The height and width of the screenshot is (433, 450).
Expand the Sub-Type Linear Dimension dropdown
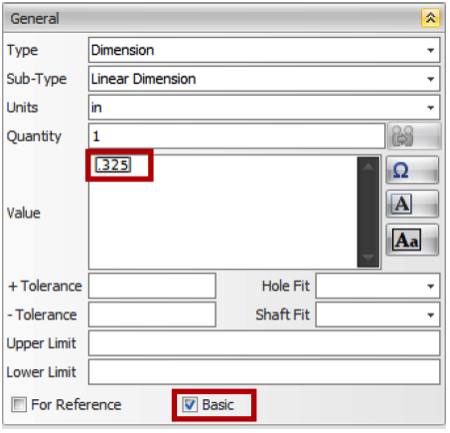(x=264, y=79)
